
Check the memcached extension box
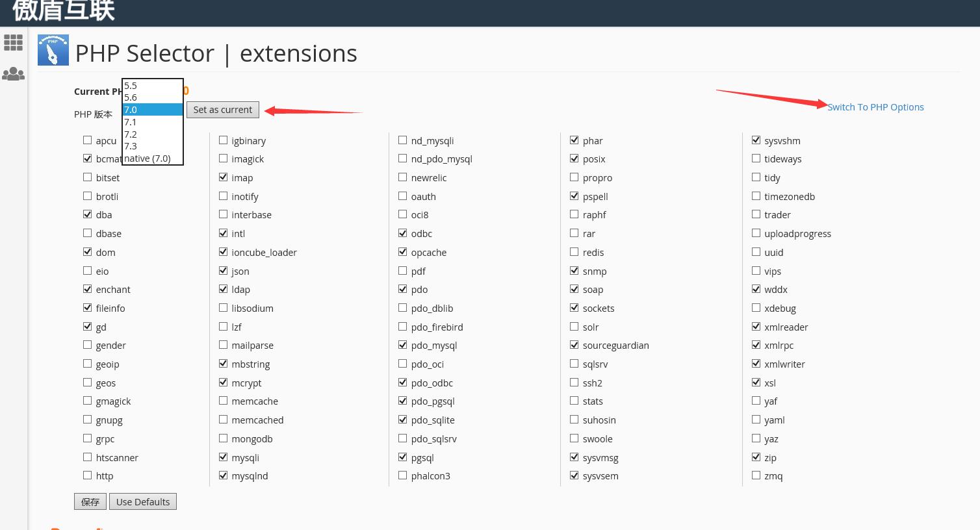[224, 420]
